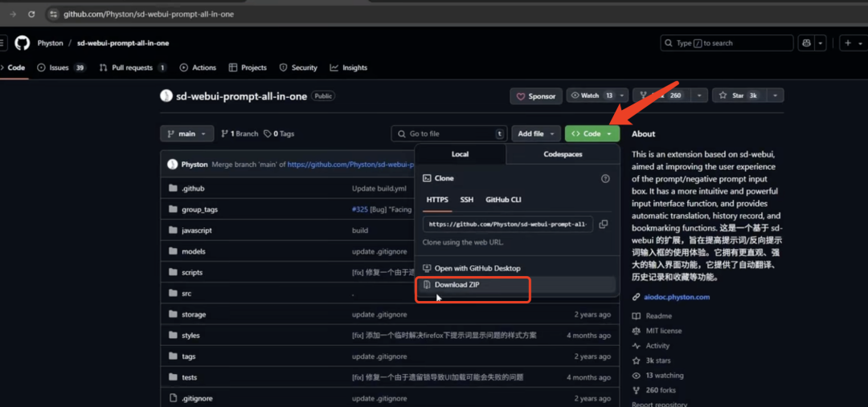
Task: Open the Copilot dropdown arrow
Action: point(820,43)
